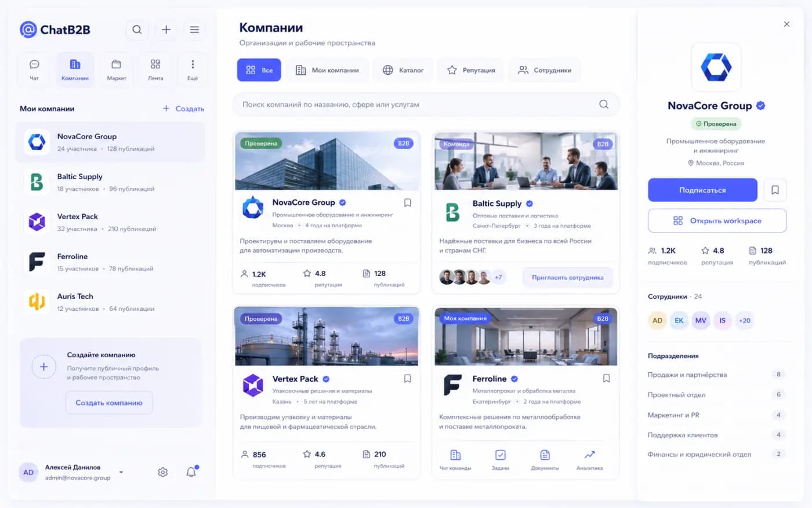Open Baltic Supply card team photo
Screen dimensions: 812x508
click(x=526, y=161)
